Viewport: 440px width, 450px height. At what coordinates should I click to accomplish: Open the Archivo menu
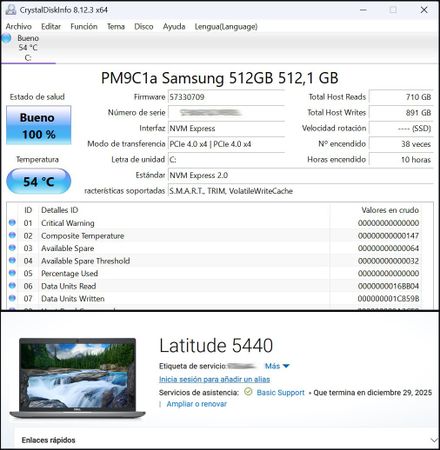coord(19,26)
